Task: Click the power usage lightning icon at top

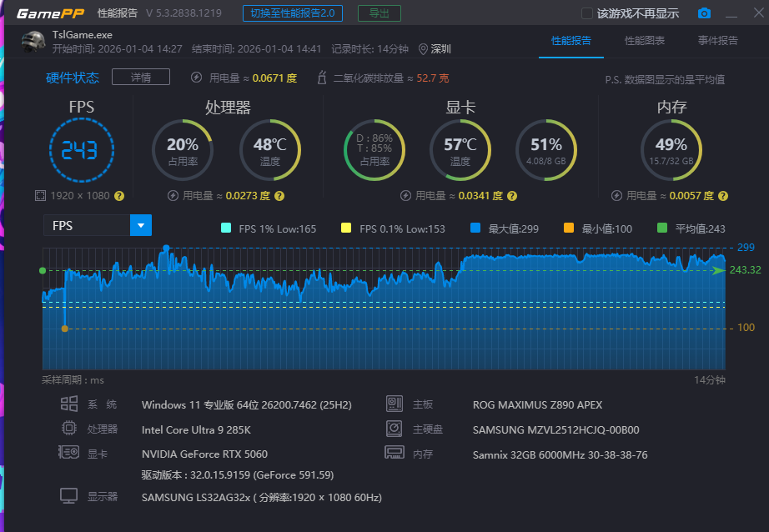Action: (196, 78)
